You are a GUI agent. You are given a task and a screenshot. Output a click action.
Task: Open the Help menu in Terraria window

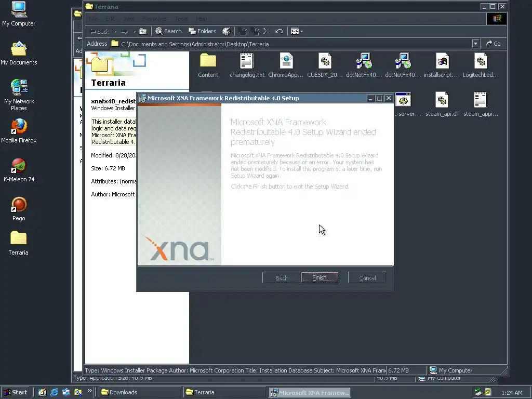(202, 19)
